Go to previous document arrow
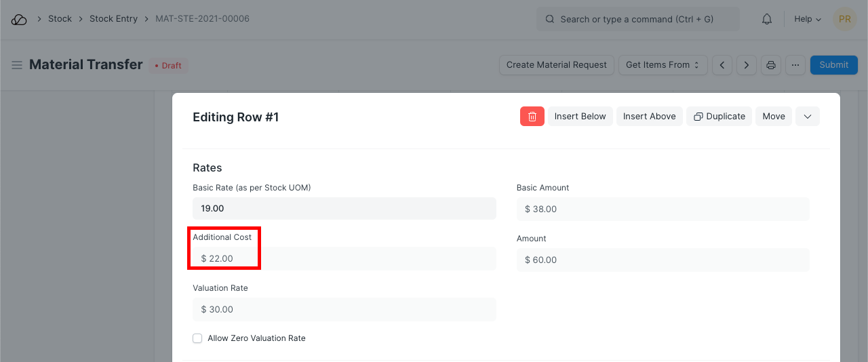 [x=722, y=65]
